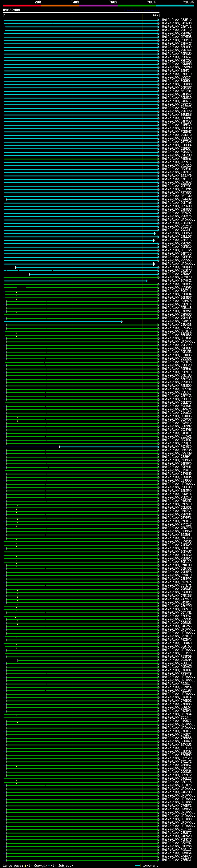Image resolution: width=197 pixels, height=868 pixels.
Task: Click the UniRef100_P46257 label
Action: click(176, 501)
